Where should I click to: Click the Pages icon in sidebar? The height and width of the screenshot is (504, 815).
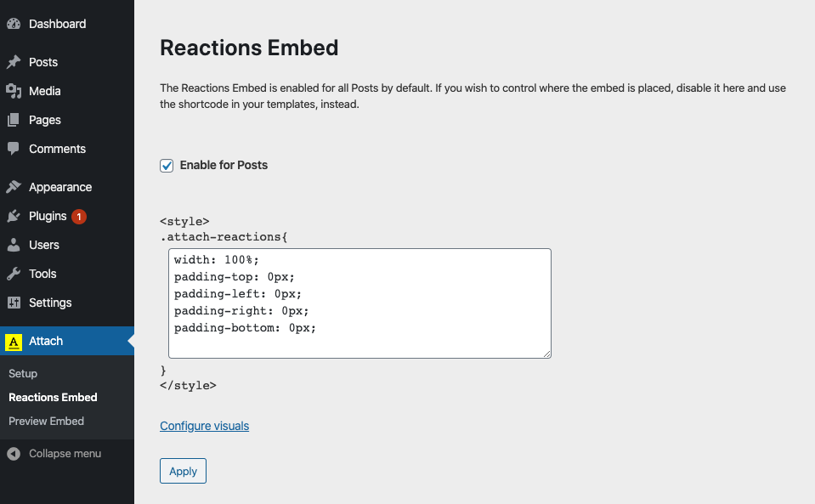[x=14, y=120]
